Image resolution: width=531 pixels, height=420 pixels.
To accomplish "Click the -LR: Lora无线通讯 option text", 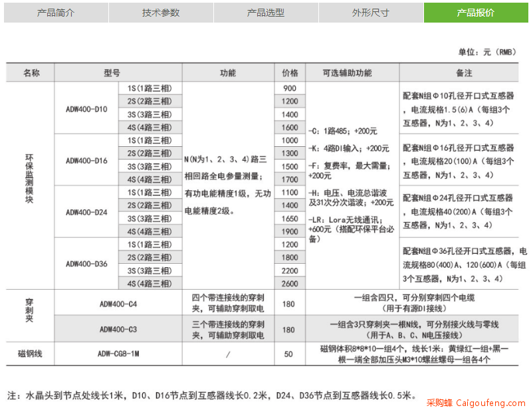I will click(351, 229).
